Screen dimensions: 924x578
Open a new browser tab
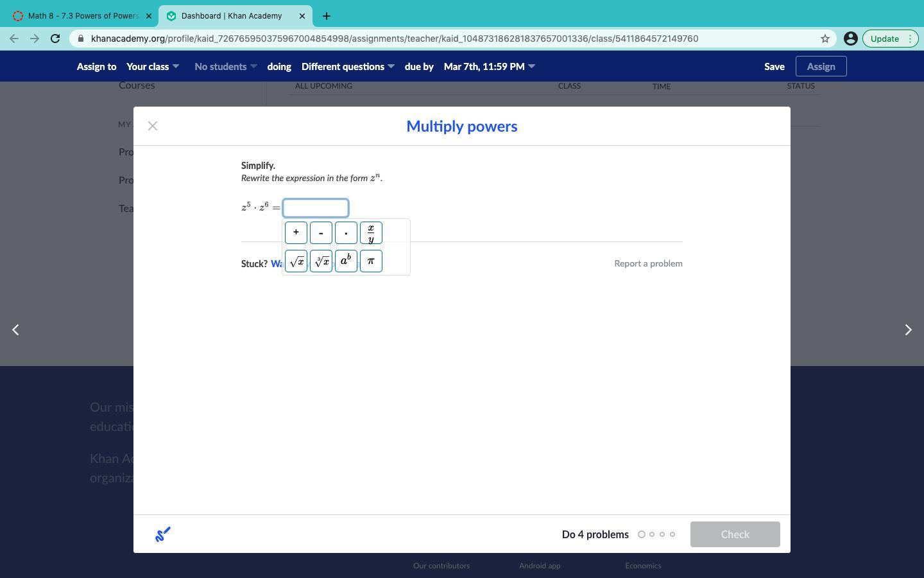tap(326, 16)
